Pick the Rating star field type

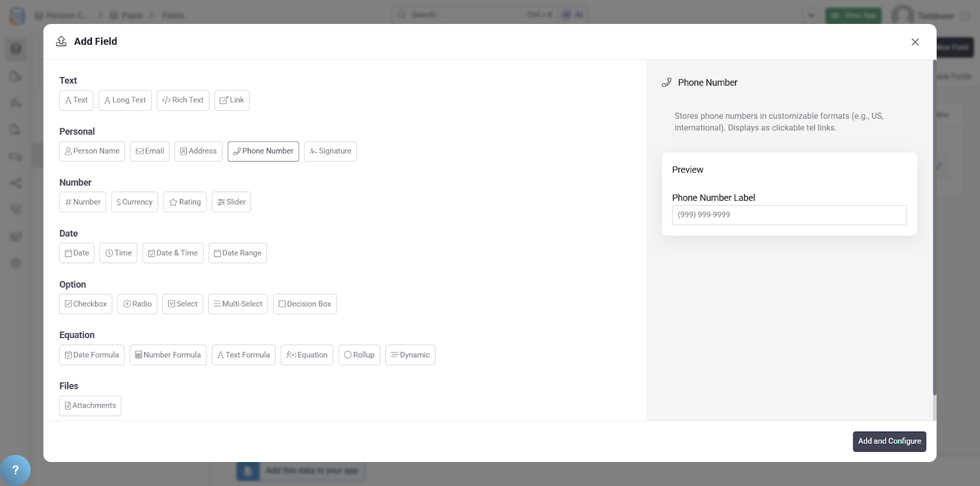point(185,202)
